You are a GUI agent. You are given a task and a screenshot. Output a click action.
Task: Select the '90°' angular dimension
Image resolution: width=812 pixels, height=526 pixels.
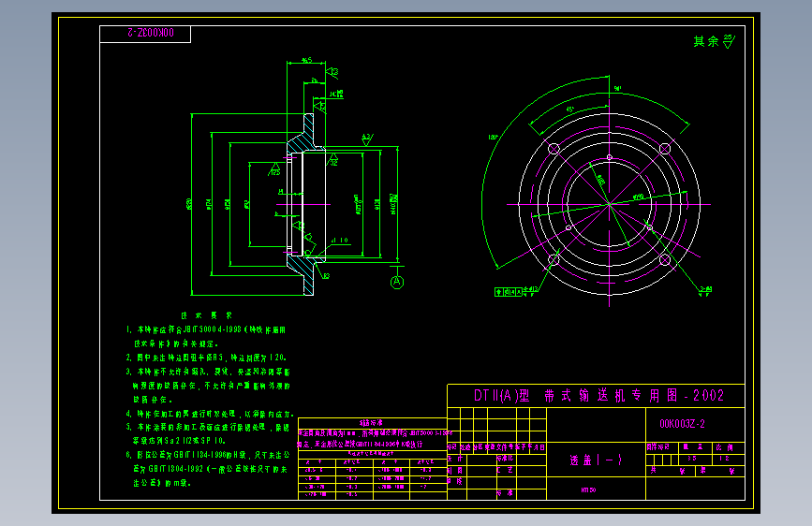coord(617,89)
